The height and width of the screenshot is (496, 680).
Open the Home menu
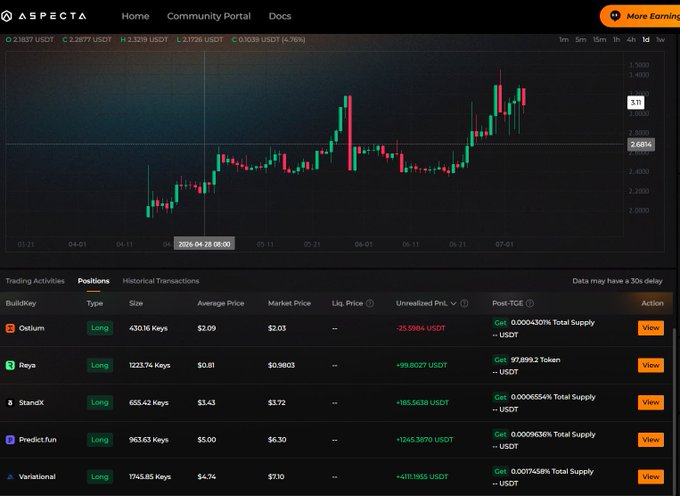[135, 16]
